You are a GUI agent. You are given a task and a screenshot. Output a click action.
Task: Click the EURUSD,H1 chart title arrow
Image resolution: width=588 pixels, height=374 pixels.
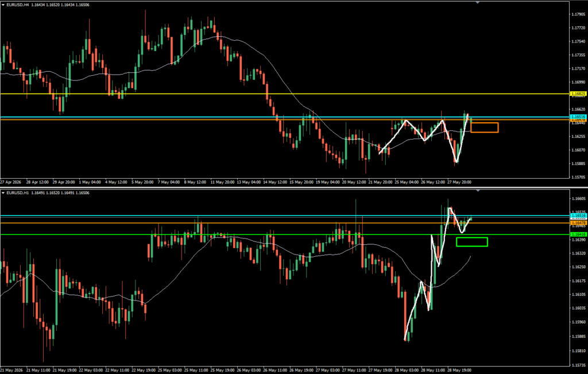3,193
